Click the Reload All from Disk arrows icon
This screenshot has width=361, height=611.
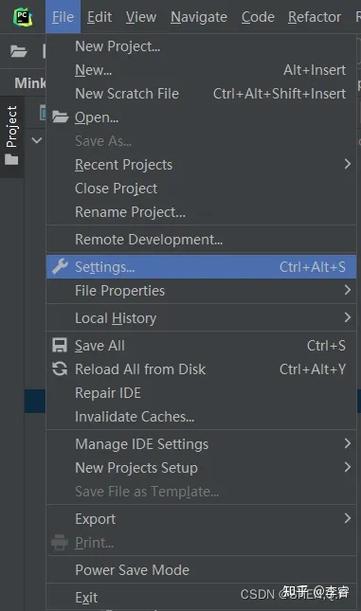tap(60, 369)
